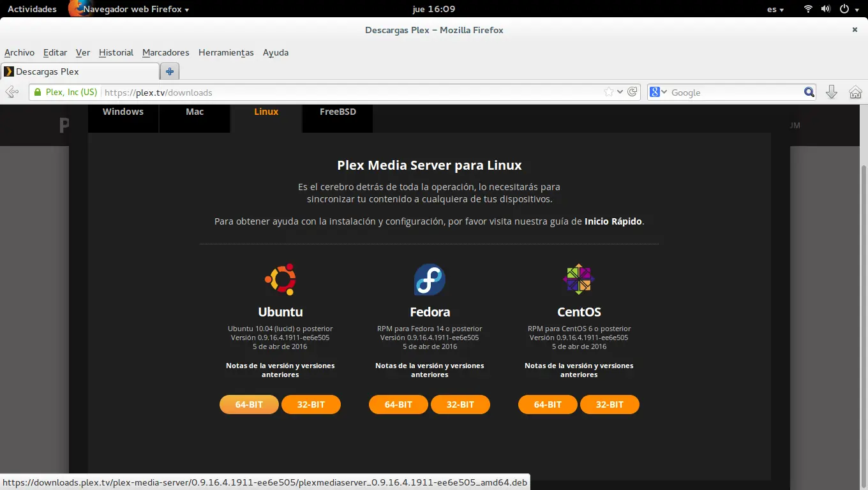Open the Google search engine selector

(659, 92)
